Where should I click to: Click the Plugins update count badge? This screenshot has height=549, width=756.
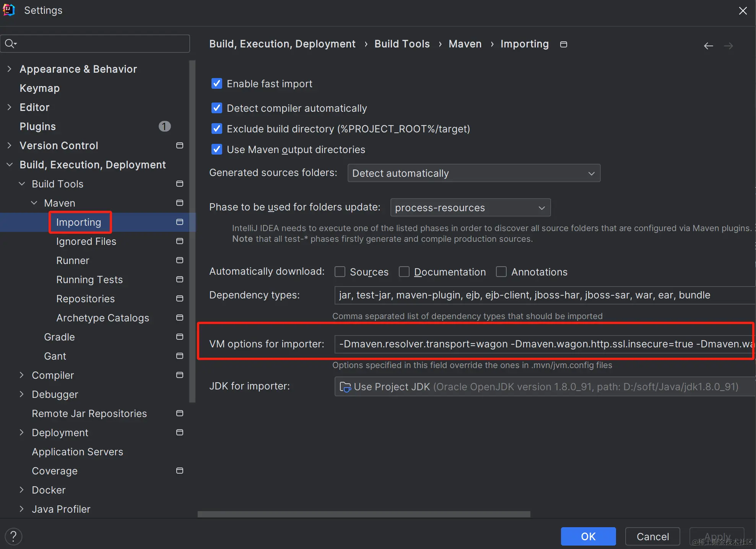tap(164, 126)
